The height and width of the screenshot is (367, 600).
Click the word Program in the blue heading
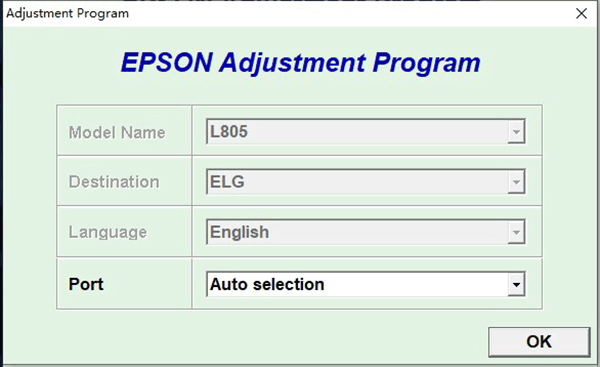426,64
